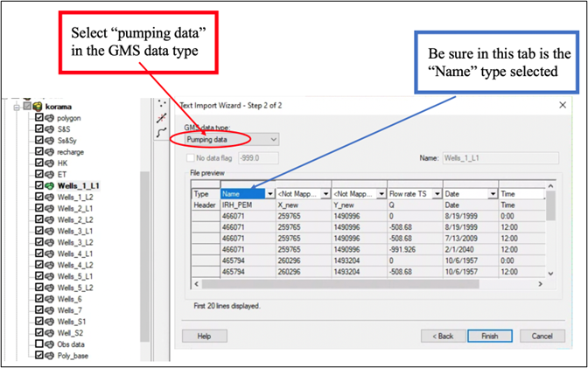Screen dimensions: 588x368
Task: Click the coverage icon next to Wells_7
Action: (50, 310)
